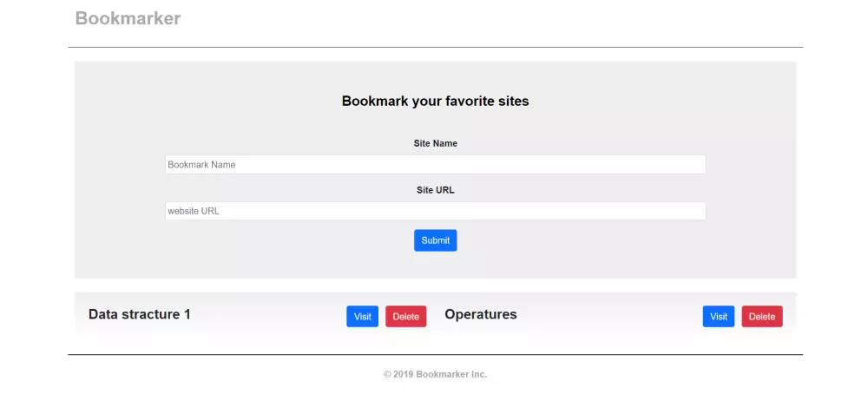Image resolution: width=868 pixels, height=401 pixels.
Task: Focus the Bookmark Name input field
Action: point(435,165)
